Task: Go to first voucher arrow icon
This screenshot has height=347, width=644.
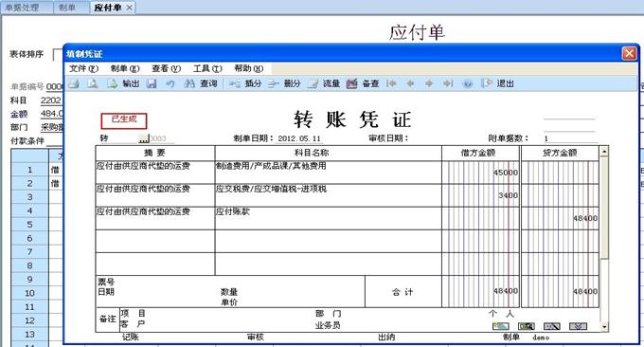Action: click(x=391, y=83)
